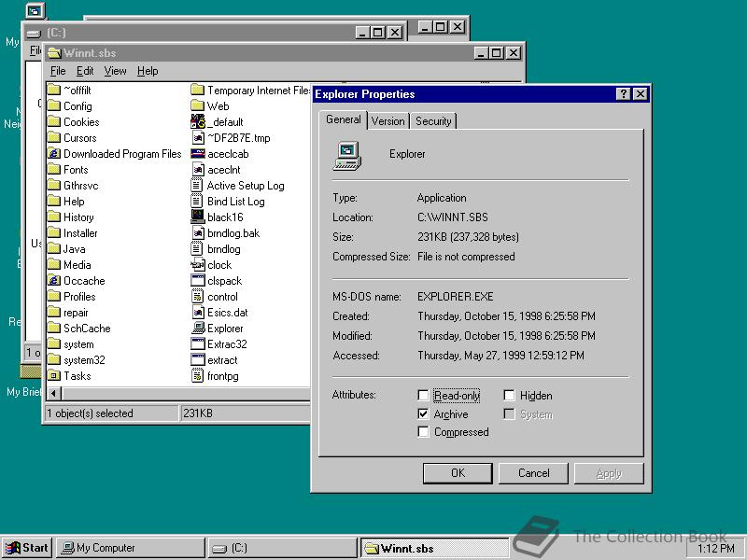Select the repair folder name
747x560 pixels.
(76, 313)
